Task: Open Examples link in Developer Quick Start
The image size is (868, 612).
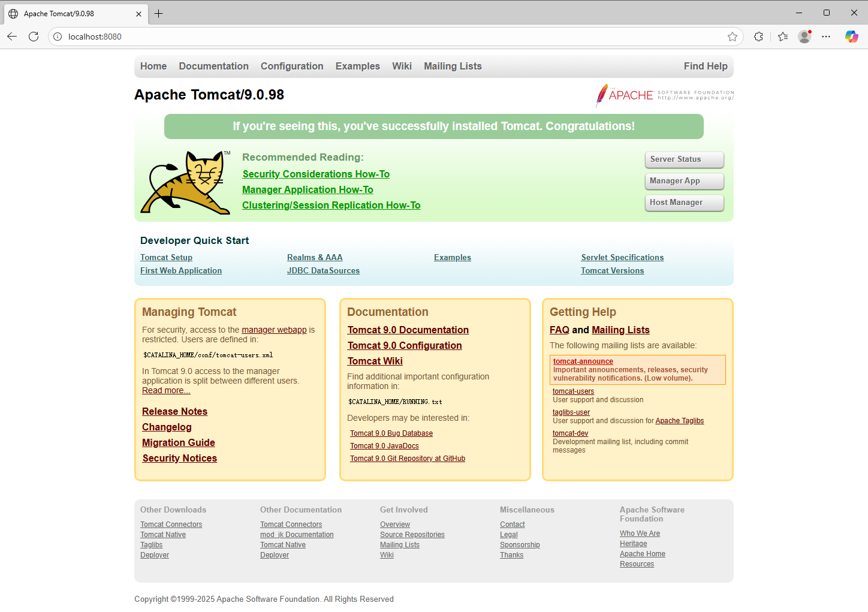Action: [453, 257]
